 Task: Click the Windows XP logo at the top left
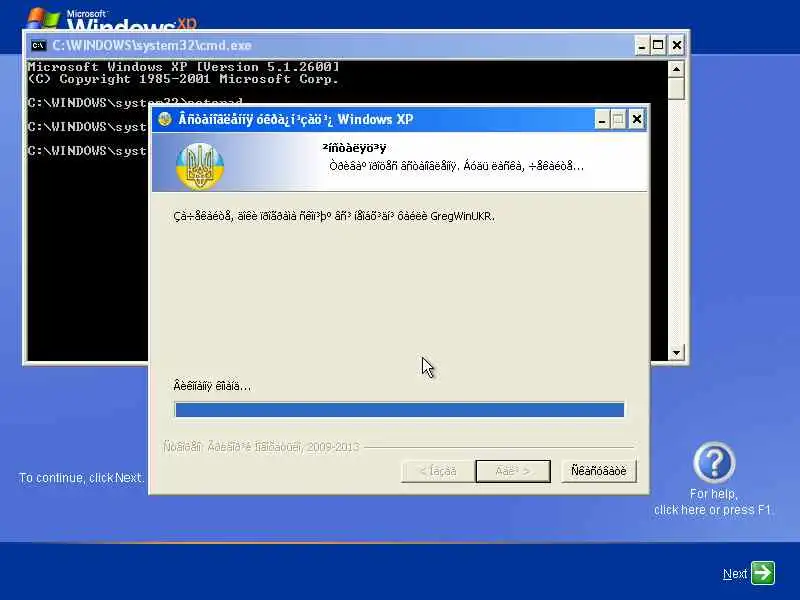pos(111,19)
